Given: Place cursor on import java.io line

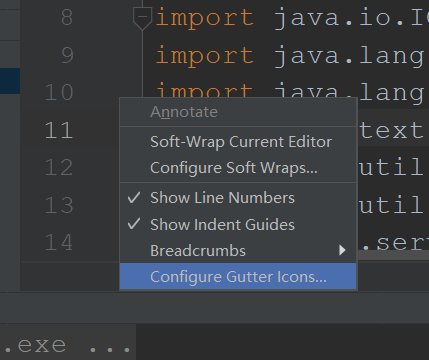Looking at the screenshot, I should click(292, 18).
